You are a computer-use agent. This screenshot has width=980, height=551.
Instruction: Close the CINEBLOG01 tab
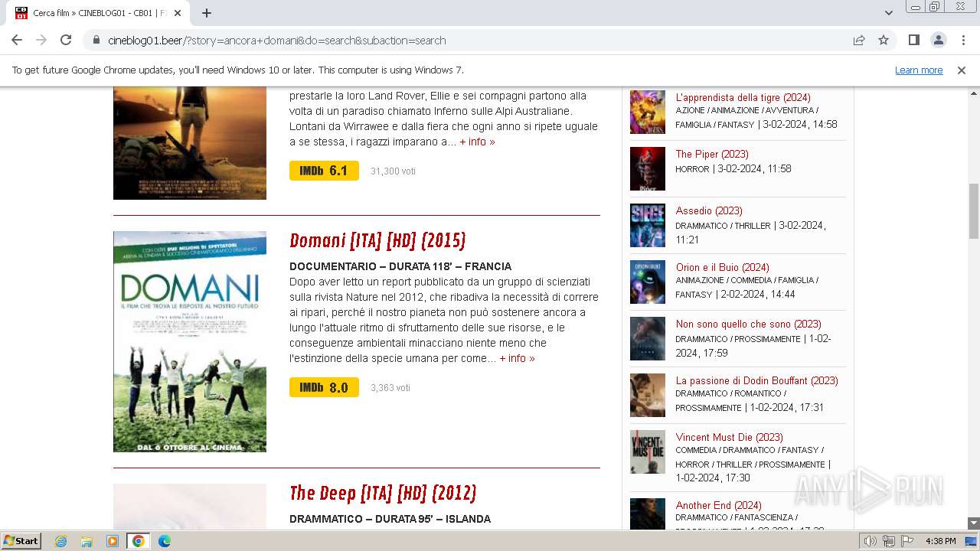(178, 13)
